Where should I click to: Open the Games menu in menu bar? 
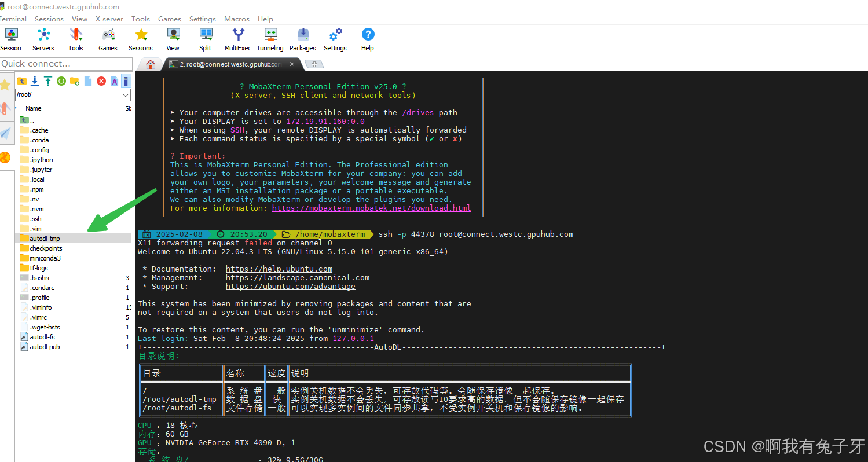point(170,19)
